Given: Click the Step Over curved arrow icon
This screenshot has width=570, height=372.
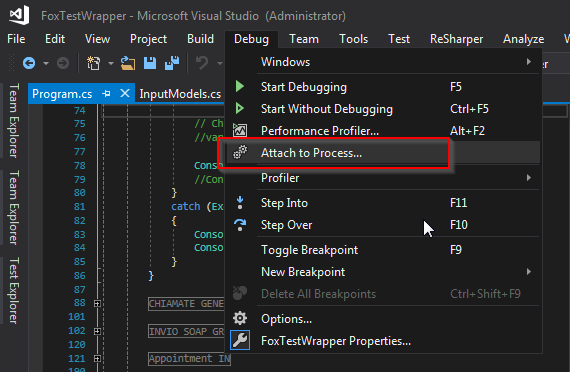Looking at the screenshot, I should (240, 225).
